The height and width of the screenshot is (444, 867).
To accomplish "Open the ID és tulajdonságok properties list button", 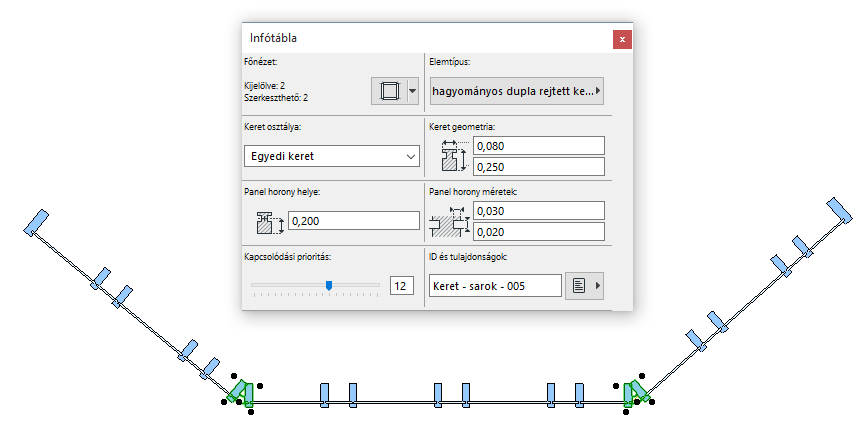I will [585, 286].
